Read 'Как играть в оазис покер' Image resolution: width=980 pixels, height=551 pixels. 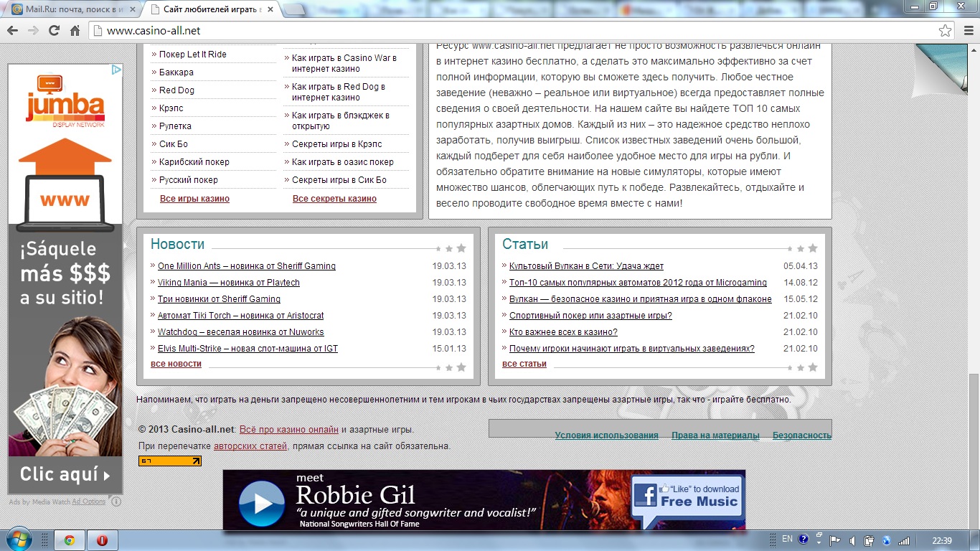pyautogui.click(x=343, y=162)
